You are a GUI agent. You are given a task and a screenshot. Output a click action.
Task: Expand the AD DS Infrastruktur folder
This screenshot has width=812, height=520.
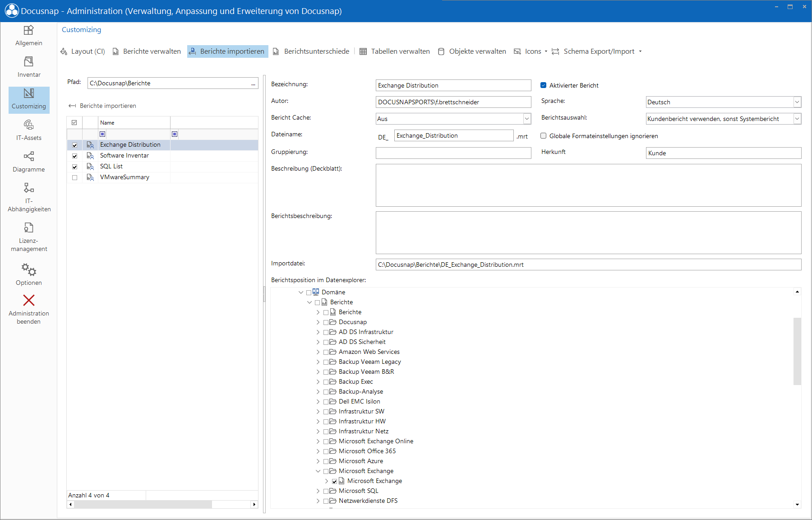coord(318,332)
